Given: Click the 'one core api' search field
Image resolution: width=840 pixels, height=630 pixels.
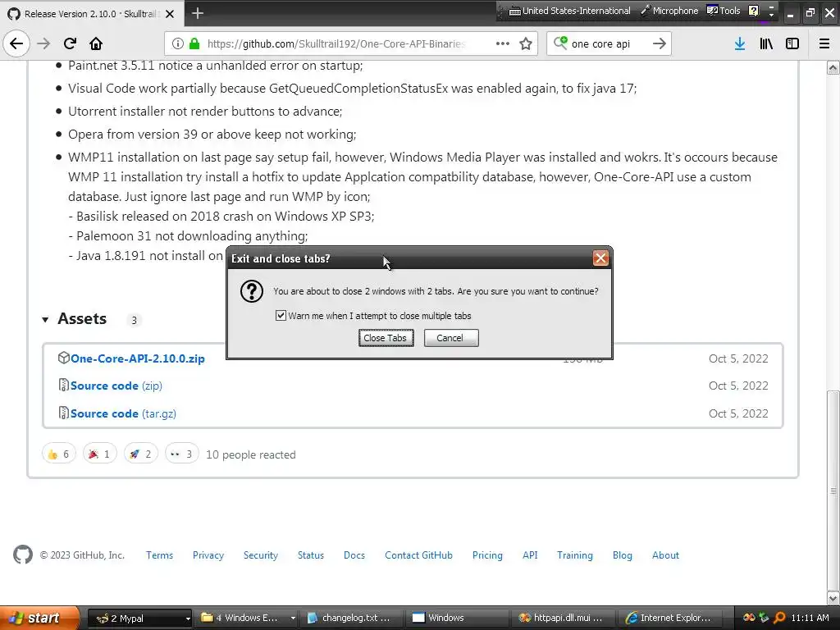Looking at the screenshot, I should tap(608, 43).
